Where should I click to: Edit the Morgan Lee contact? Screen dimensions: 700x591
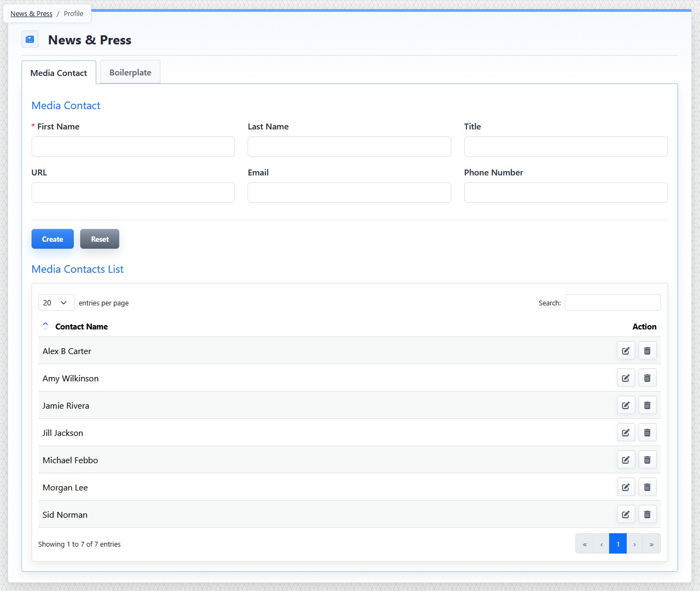point(626,487)
